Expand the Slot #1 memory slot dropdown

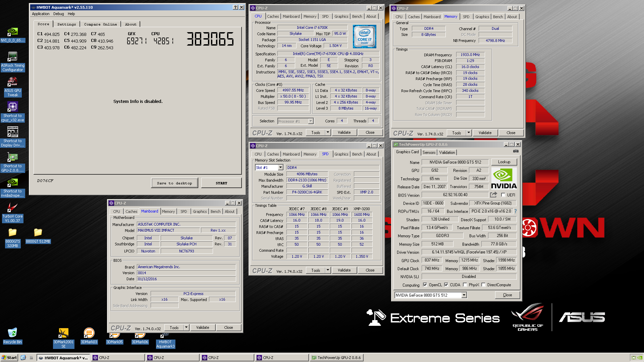[281, 168]
